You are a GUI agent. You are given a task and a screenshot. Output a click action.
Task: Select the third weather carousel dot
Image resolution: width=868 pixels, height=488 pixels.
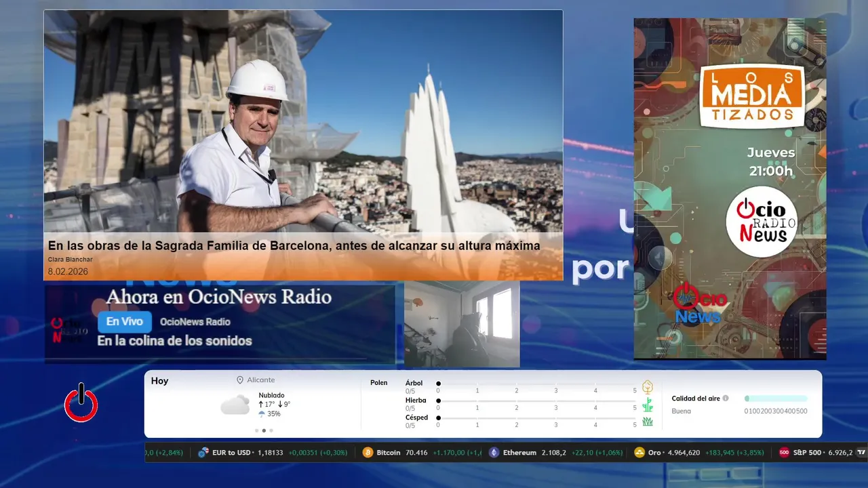pos(271,430)
